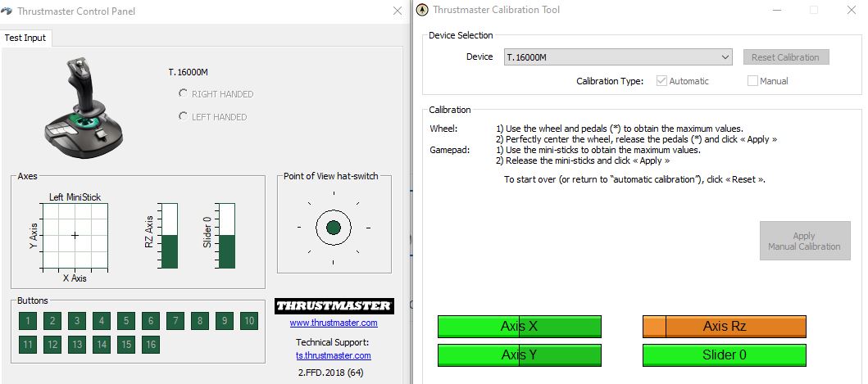Click the Point of View hat-switch center

coord(334,228)
